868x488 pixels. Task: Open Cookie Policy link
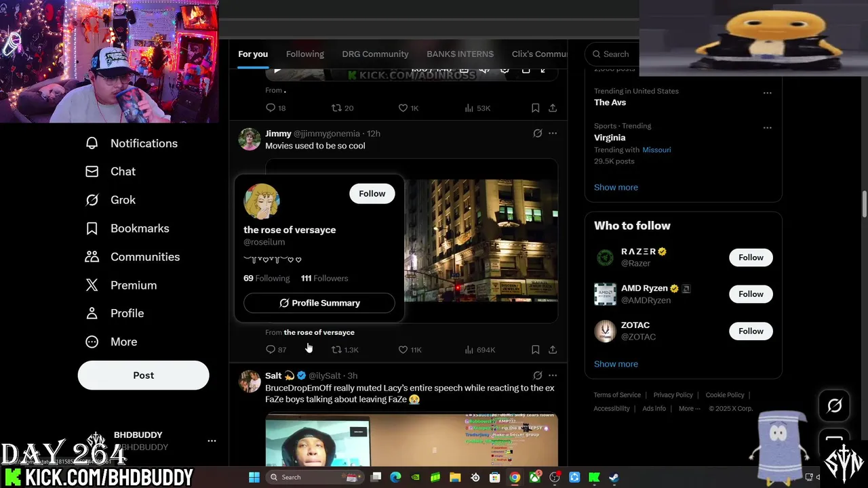click(x=725, y=395)
